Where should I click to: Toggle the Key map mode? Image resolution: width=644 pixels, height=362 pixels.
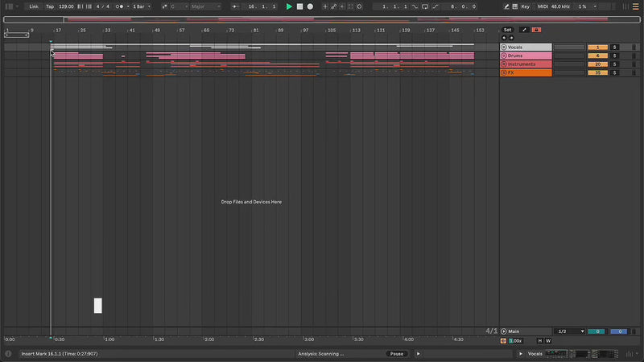coord(525,6)
